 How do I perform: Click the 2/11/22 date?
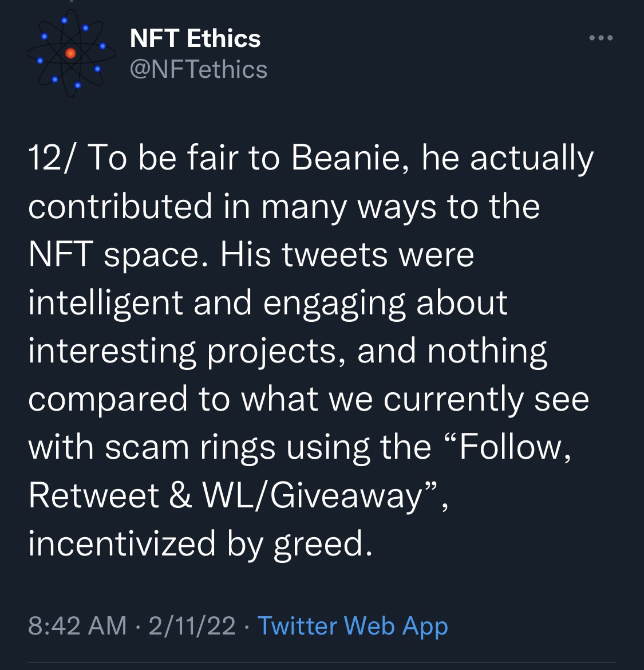pos(192,625)
